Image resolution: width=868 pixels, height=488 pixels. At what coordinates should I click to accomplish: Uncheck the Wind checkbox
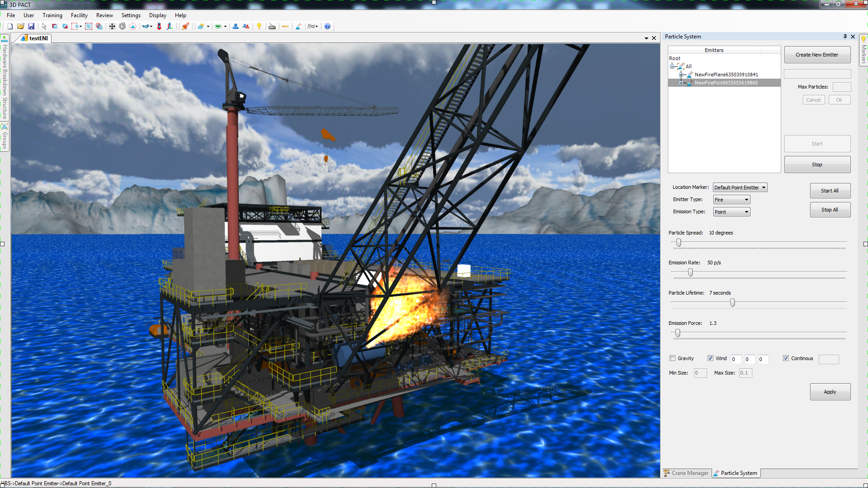pyautogui.click(x=710, y=358)
